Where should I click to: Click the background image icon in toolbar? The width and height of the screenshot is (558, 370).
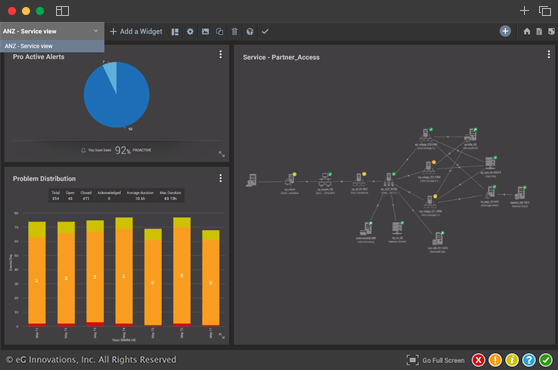[205, 32]
